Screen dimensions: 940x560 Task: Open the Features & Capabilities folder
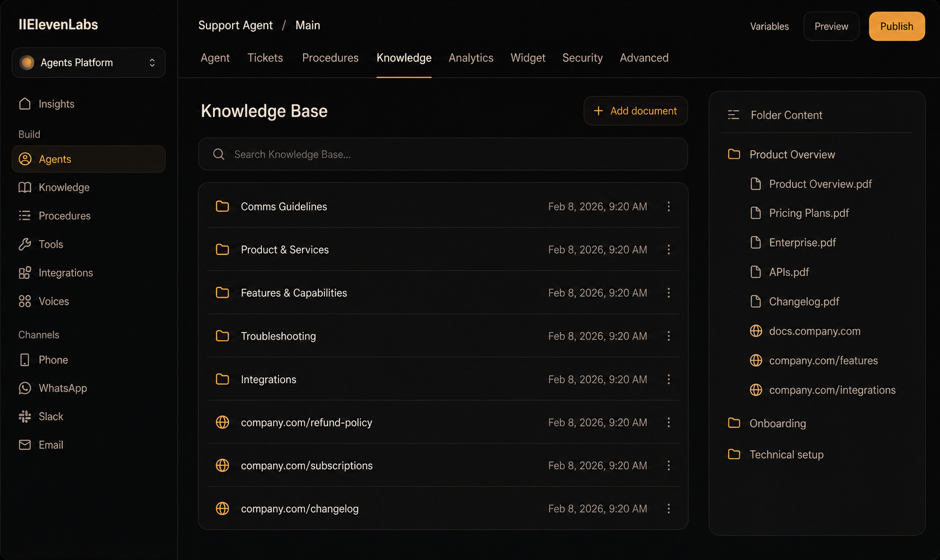(x=443, y=293)
